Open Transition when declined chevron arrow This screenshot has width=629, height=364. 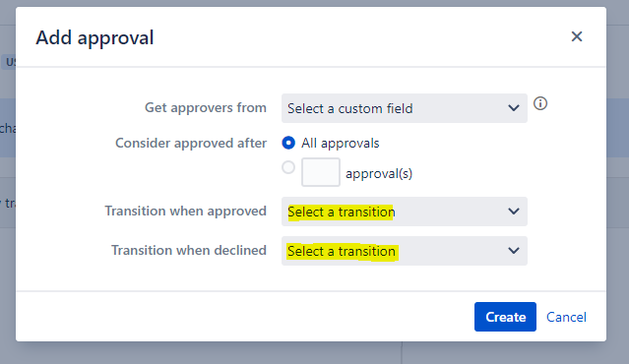(514, 251)
